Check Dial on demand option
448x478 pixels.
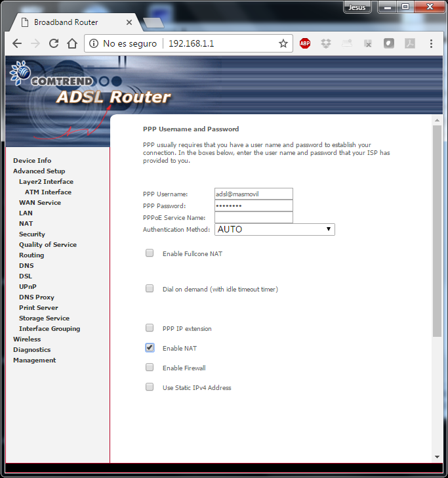(150, 289)
